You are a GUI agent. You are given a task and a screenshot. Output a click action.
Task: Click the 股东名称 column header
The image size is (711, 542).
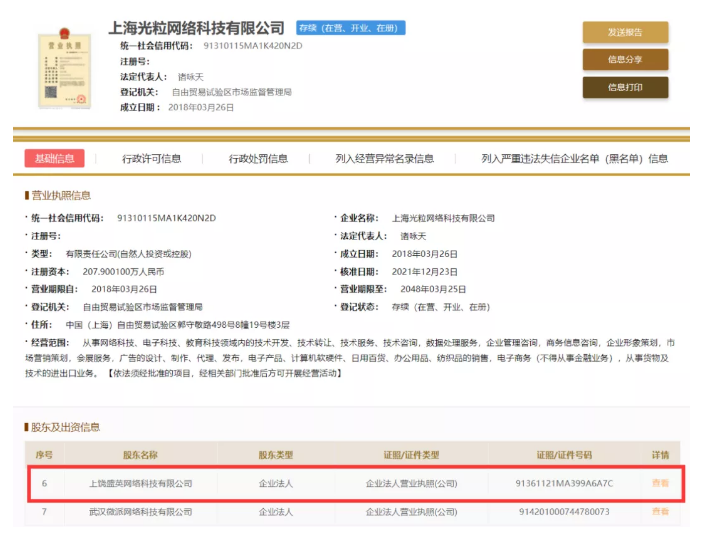click(x=141, y=455)
